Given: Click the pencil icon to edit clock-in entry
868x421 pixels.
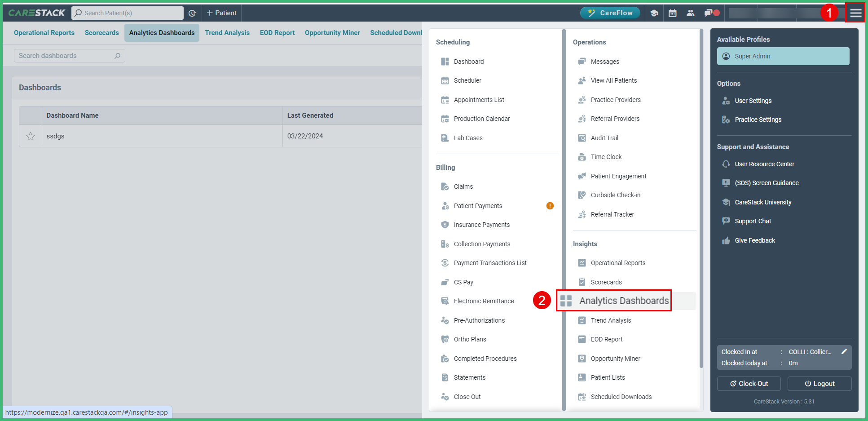Looking at the screenshot, I should (845, 351).
